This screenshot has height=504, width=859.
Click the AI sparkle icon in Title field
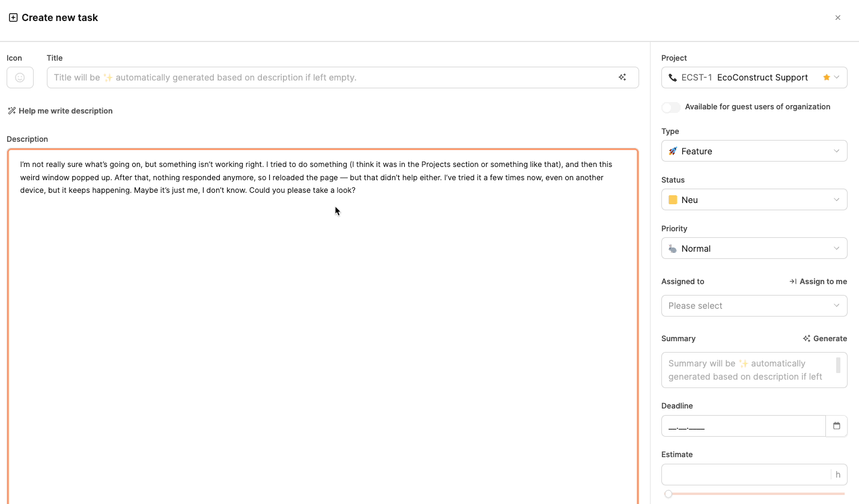[622, 77]
